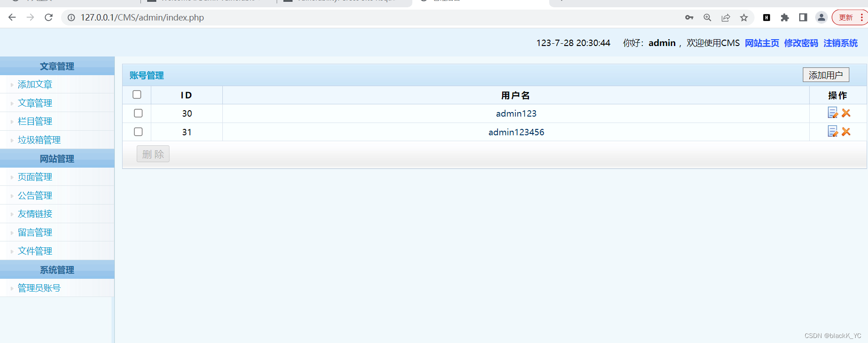Edit the admin123456 account
The width and height of the screenshot is (868, 343).
click(832, 131)
